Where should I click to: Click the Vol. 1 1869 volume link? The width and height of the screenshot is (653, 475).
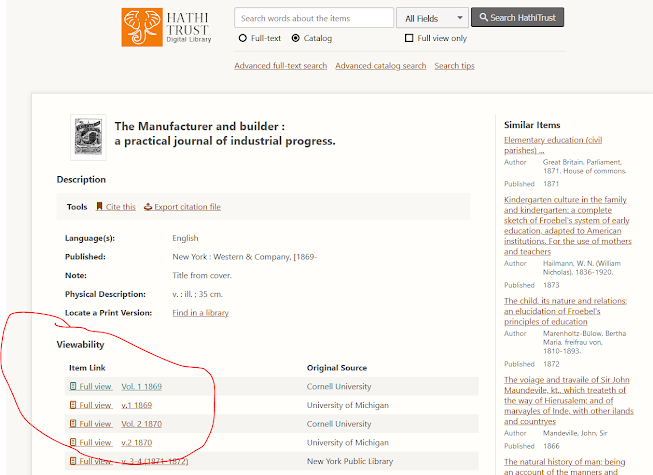[x=142, y=387]
